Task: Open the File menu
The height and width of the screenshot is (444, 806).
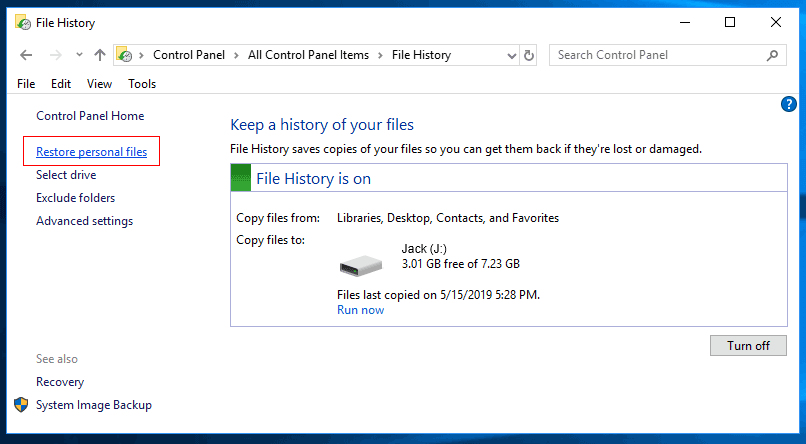Action: tap(26, 84)
